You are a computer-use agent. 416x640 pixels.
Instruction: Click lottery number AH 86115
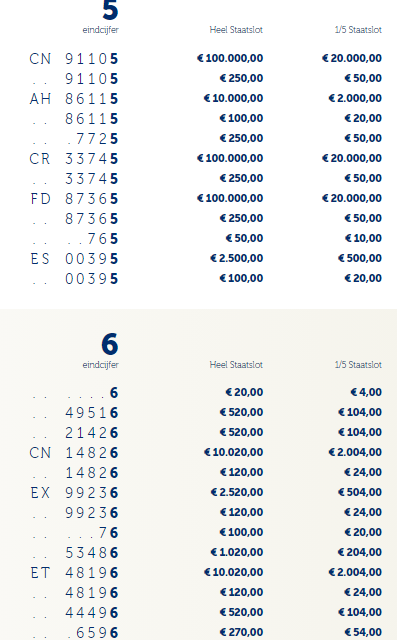[74, 99]
